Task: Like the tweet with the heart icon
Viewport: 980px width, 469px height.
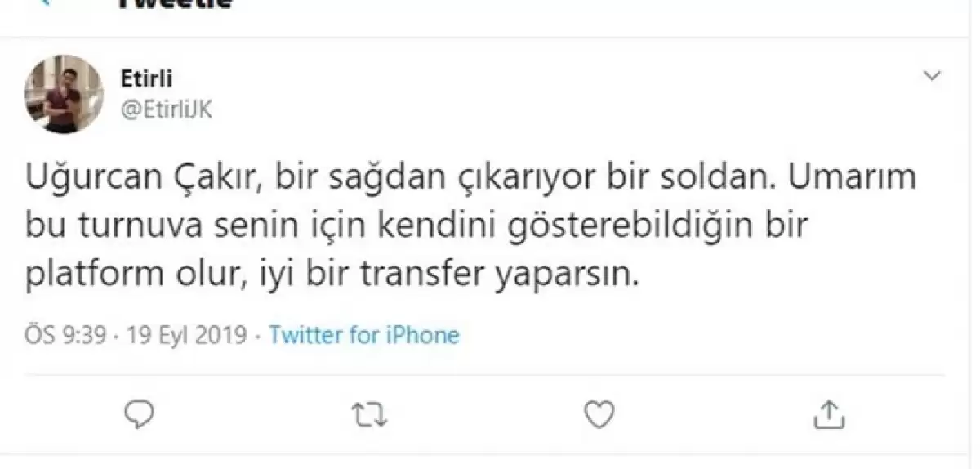Action: 600,413
